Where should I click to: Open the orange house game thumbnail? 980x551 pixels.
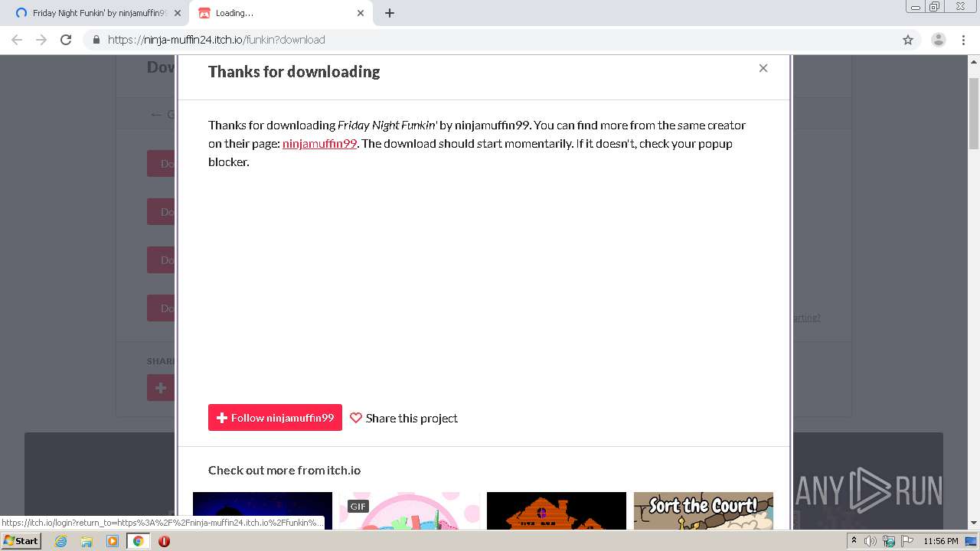pyautogui.click(x=557, y=510)
